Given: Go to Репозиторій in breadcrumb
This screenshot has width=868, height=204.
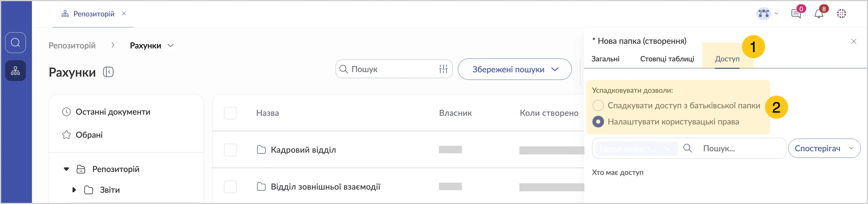Looking at the screenshot, I should (72, 46).
